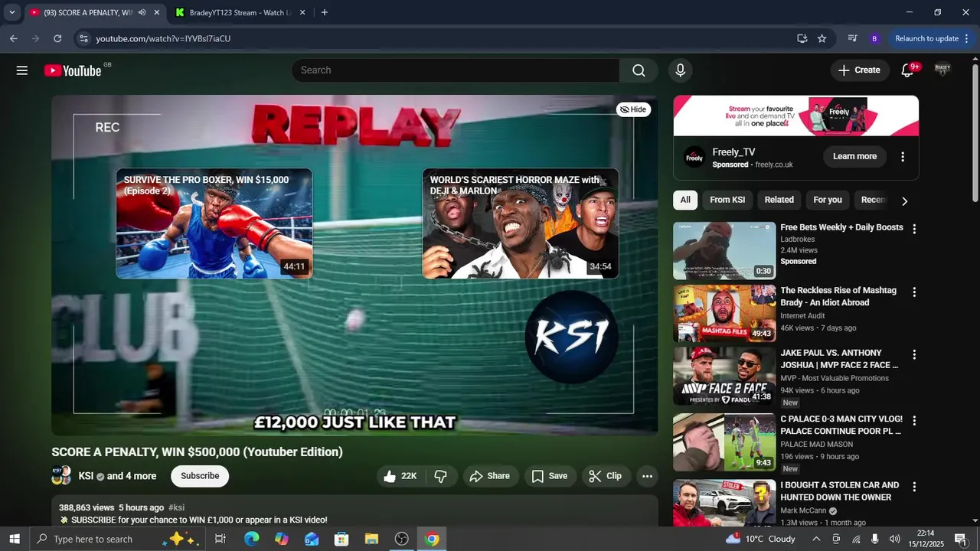Image resolution: width=980 pixels, height=551 pixels.
Task: Dislike the video with thumbs down
Action: click(441, 476)
